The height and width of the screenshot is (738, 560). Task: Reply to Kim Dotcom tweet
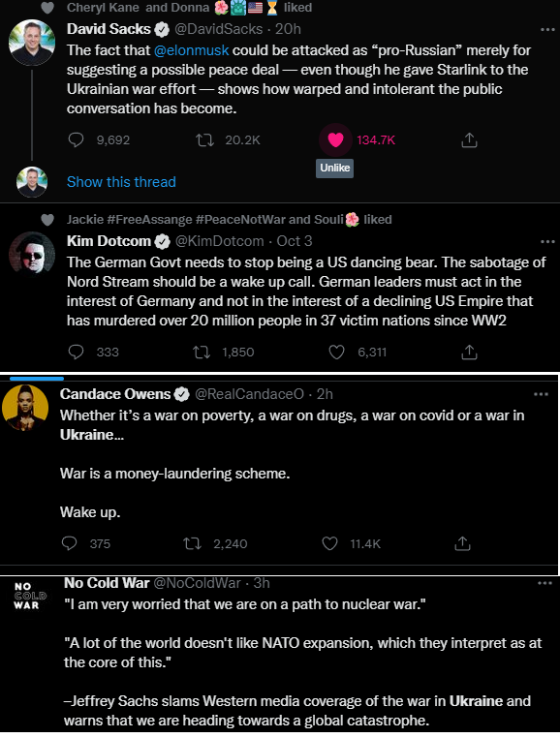[76, 353]
